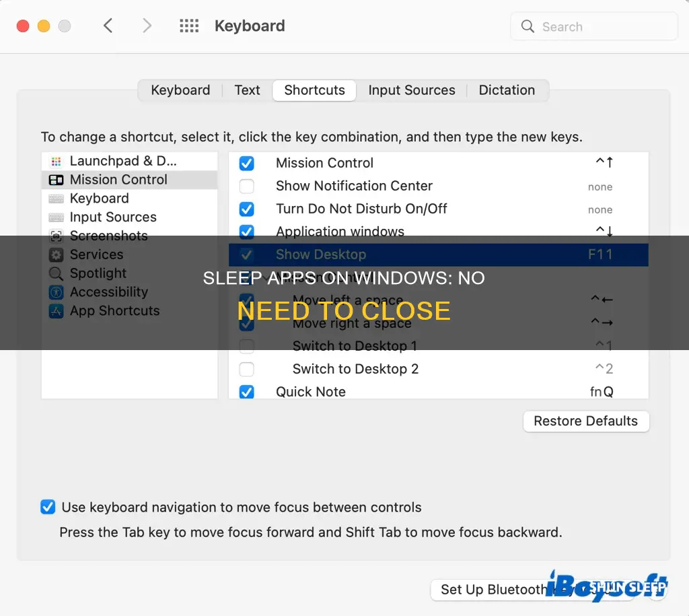Toggle 'Use keyboard navigation to move focus' checkbox
The height and width of the screenshot is (616, 689).
(48, 507)
